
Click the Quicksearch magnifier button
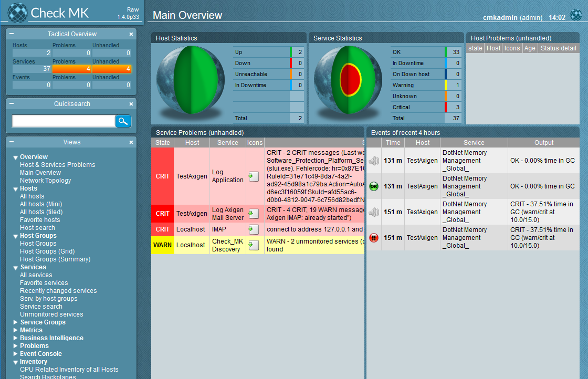[x=123, y=121]
